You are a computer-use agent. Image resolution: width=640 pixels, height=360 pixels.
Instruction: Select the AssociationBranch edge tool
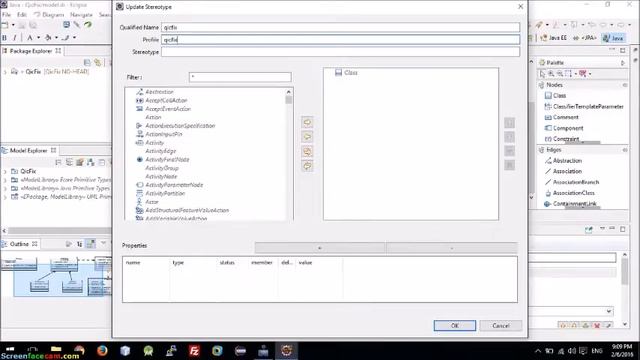[x=572, y=182]
